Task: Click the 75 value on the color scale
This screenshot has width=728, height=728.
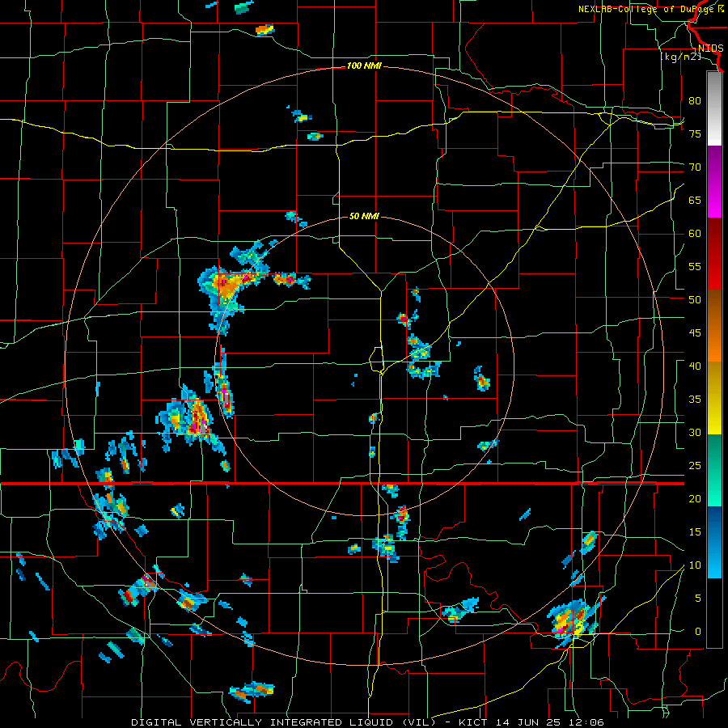Action: [x=695, y=133]
